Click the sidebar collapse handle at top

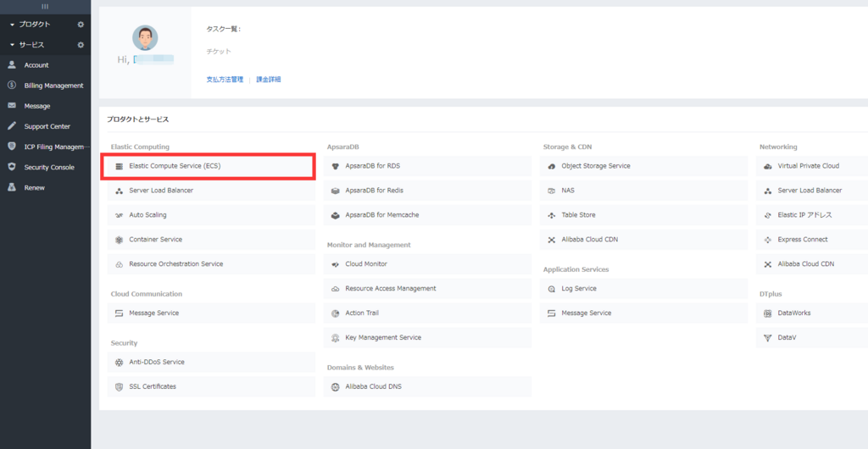46,6
